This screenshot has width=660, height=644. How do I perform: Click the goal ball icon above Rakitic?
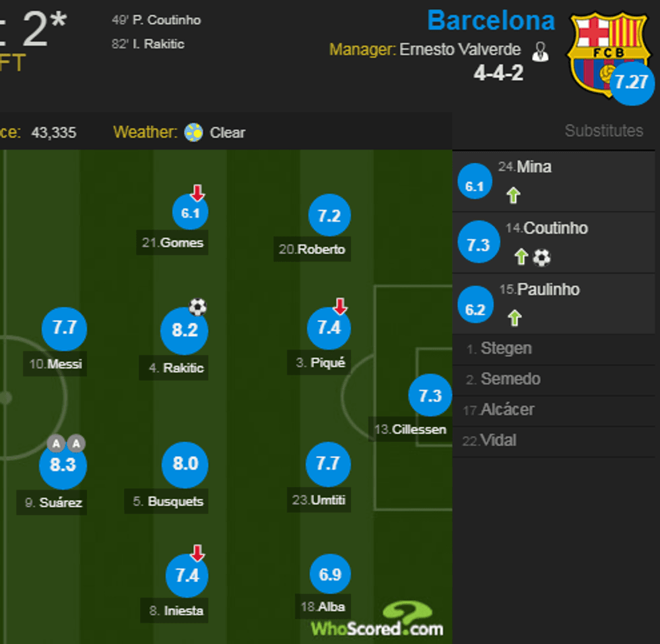coord(197,307)
